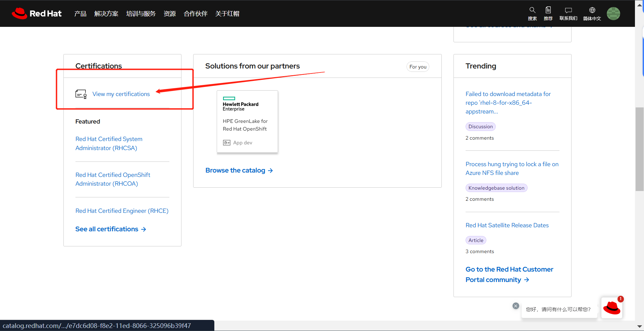Toggle the For you filter pill
The image size is (644, 331).
[418, 67]
